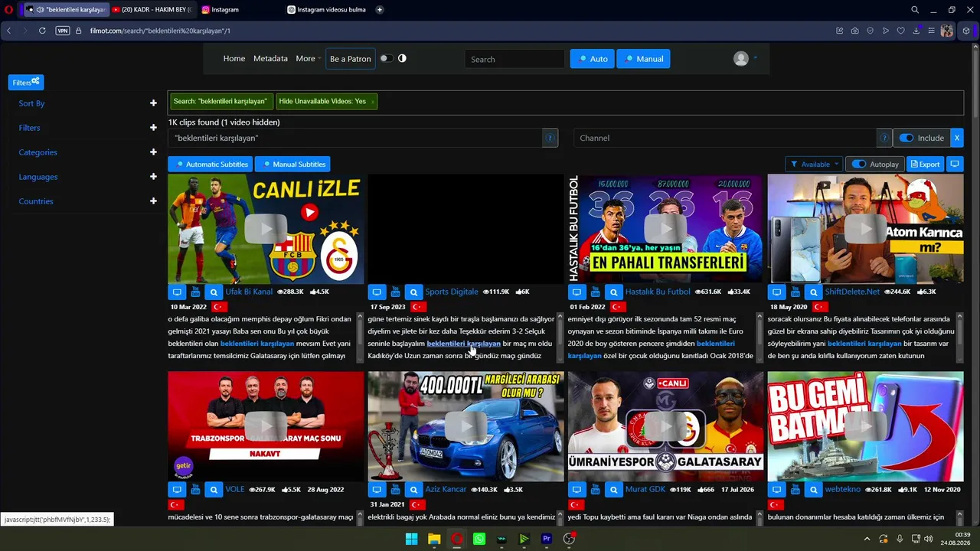Clear the Channel filter with X button
Viewport: 980px width, 551px height.
[956, 138]
